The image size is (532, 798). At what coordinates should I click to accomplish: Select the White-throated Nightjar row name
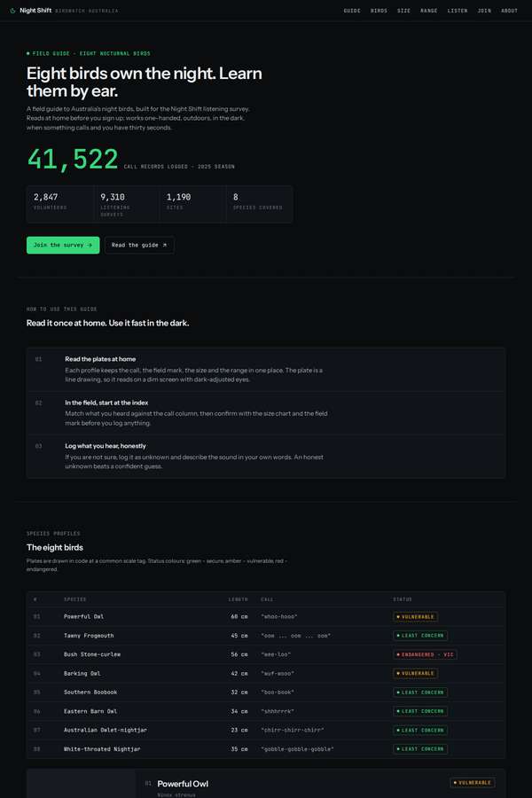pyautogui.click(x=102, y=749)
